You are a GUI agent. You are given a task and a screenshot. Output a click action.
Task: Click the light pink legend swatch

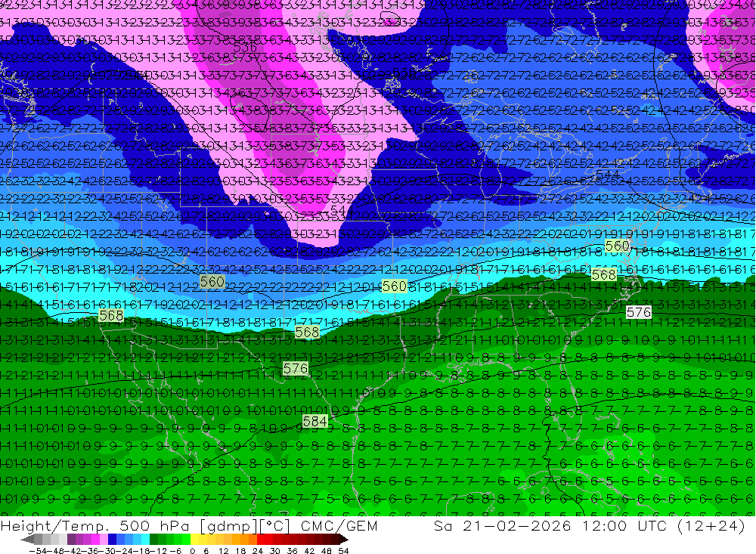(x=104, y=540)
